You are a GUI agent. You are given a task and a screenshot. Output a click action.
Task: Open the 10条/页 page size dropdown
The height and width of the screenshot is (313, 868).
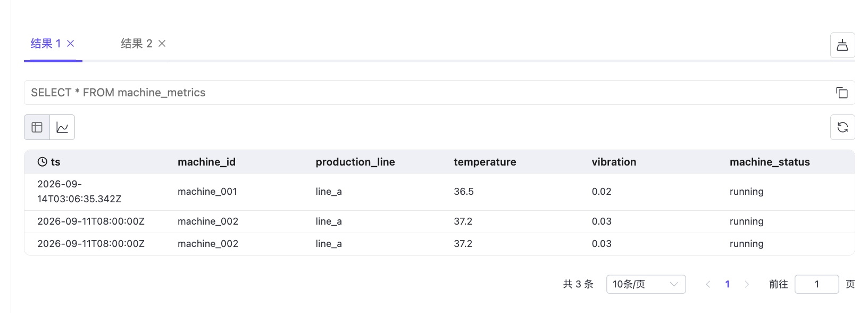click(646, 284)
